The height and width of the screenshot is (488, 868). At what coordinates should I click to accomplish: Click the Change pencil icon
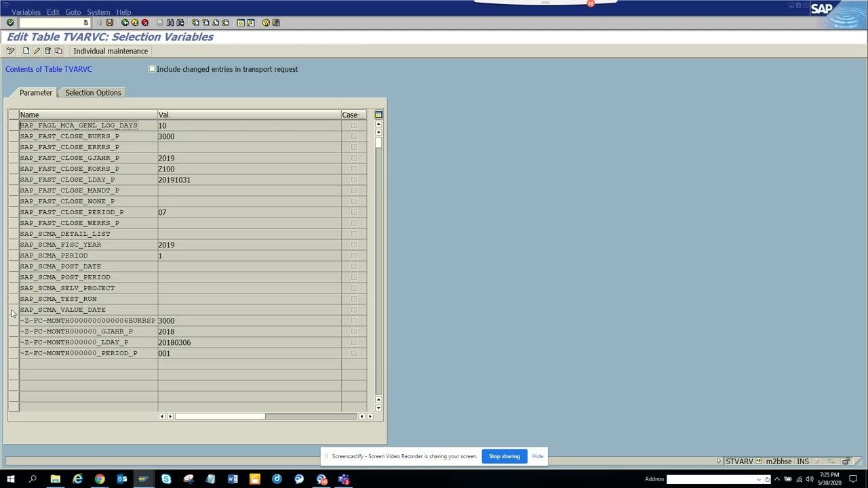pos(37,51)
